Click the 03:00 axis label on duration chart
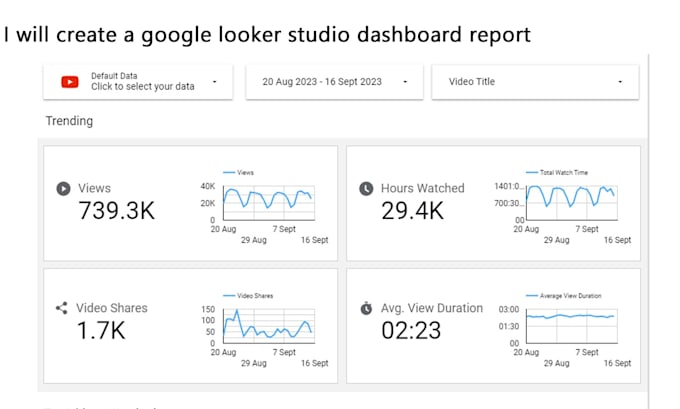This screenshot has height=409, width=680. (x=509, y=309)
